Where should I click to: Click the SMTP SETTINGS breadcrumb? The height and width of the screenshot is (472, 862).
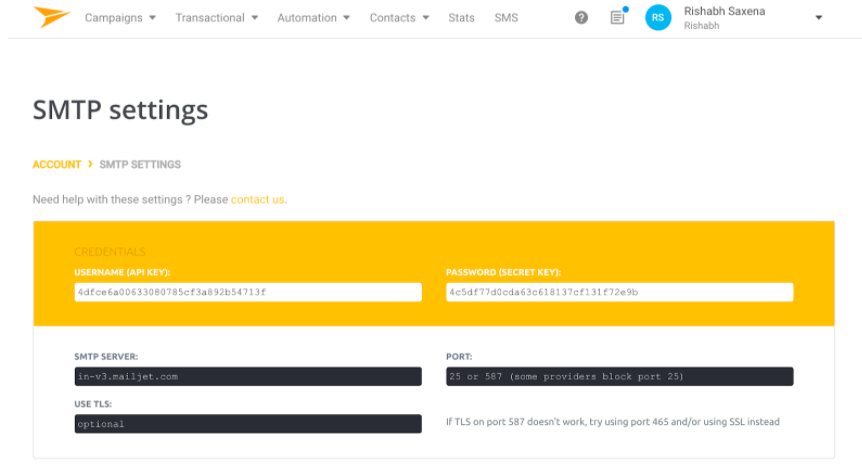(140, 164)
